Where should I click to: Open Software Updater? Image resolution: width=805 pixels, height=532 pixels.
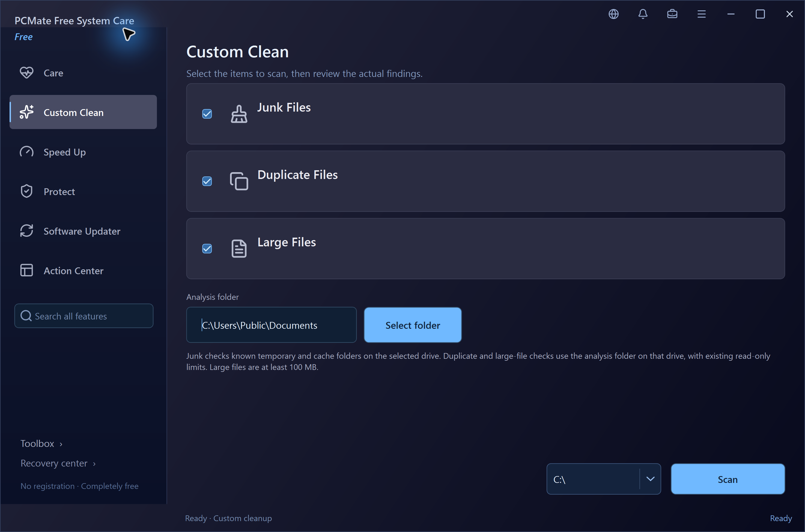[83, 231]
